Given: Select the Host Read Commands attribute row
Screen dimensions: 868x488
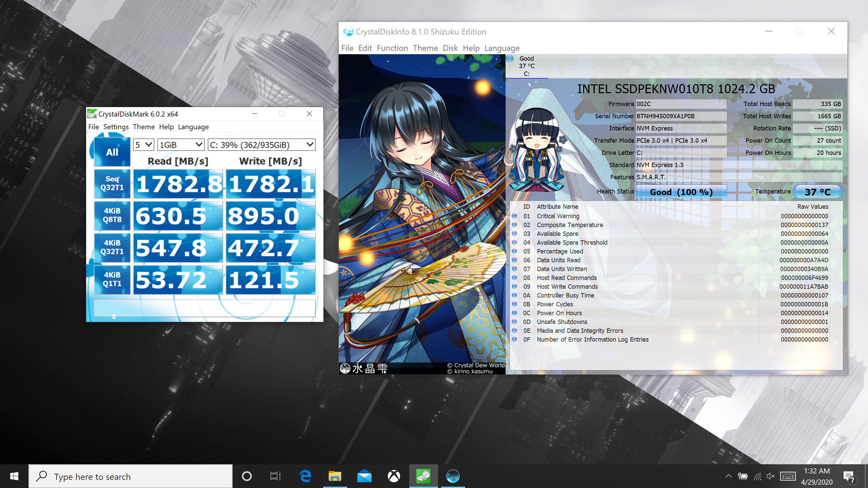Looking at the screenshot, I should pos(670,278).
